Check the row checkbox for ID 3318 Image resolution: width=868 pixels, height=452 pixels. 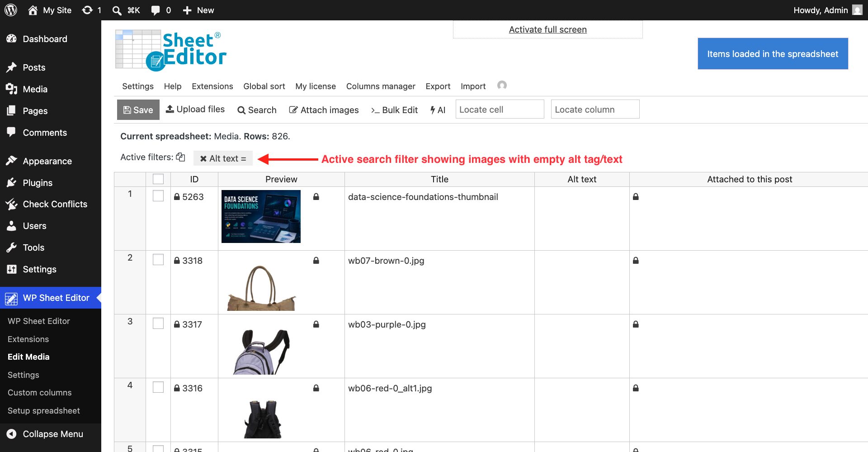click(x=158, y=260)
